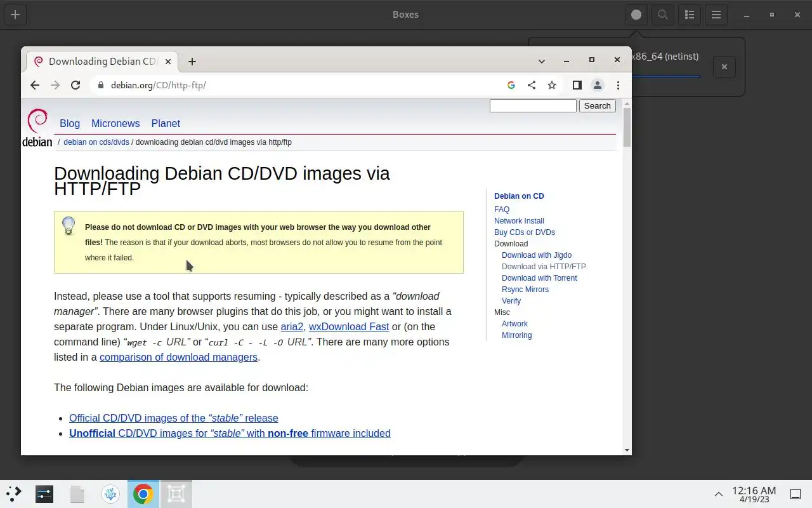
Task: Go forward in Chrome browser
Action: pos(55,85)
